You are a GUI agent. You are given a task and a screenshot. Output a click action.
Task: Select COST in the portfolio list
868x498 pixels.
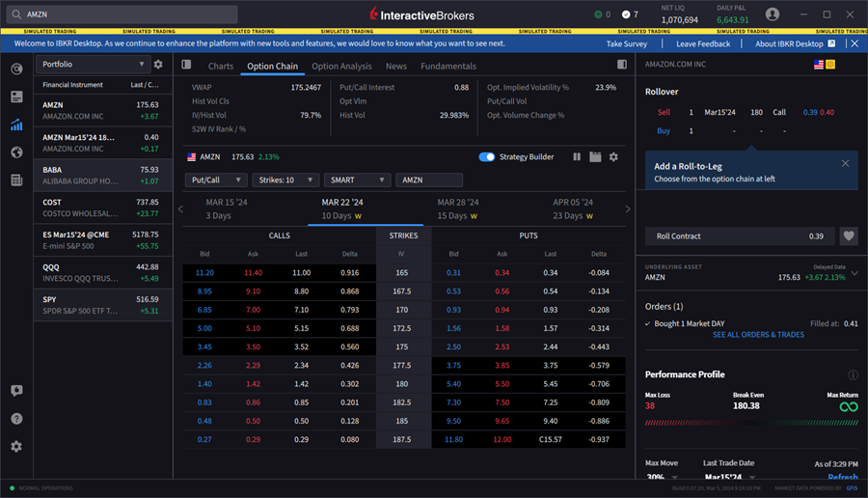coord(103,207)
